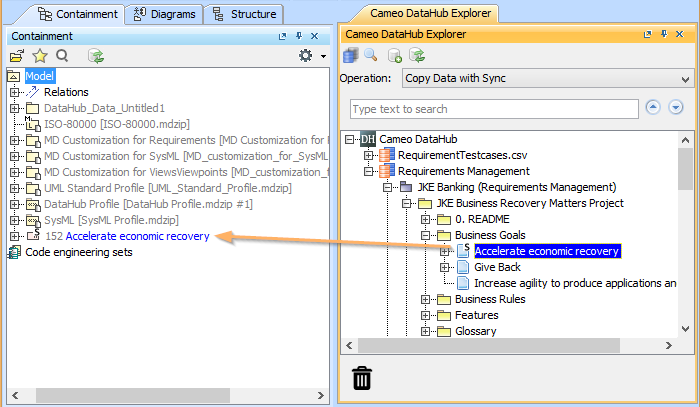The width and height of the screenshot is (700, 407).
Task: Click the synchronize icon in DataHub Explorer toolbar
Action: click(x=417, y=56)
